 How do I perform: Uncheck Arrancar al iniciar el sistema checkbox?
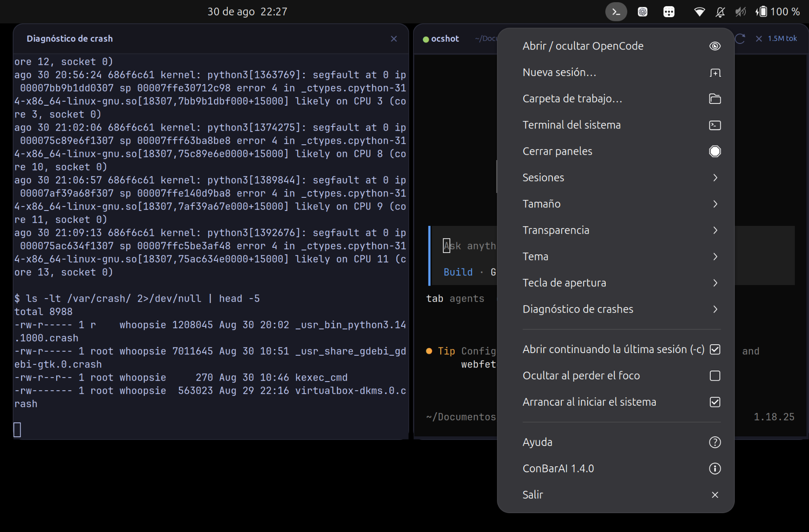[x=715, y=402]
